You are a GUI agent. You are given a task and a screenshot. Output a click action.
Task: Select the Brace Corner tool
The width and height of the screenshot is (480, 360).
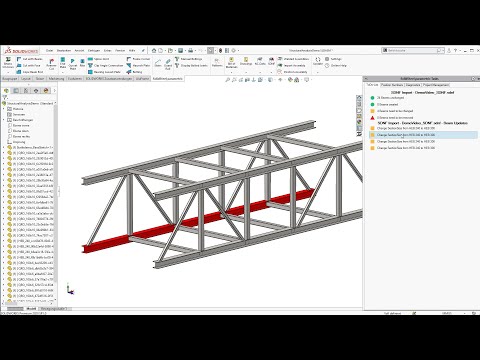point(138,59)
